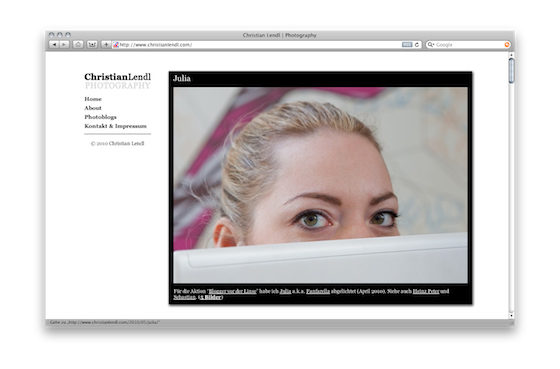
Task: Follow the 'Blogger vor der Linse' caption link
Action: click(232, 291)
